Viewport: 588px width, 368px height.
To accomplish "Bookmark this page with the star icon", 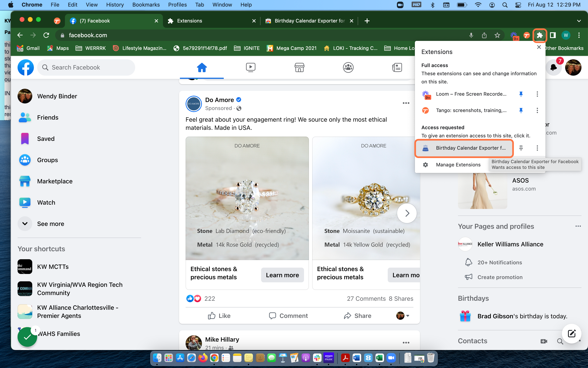I will pos(497,35).
